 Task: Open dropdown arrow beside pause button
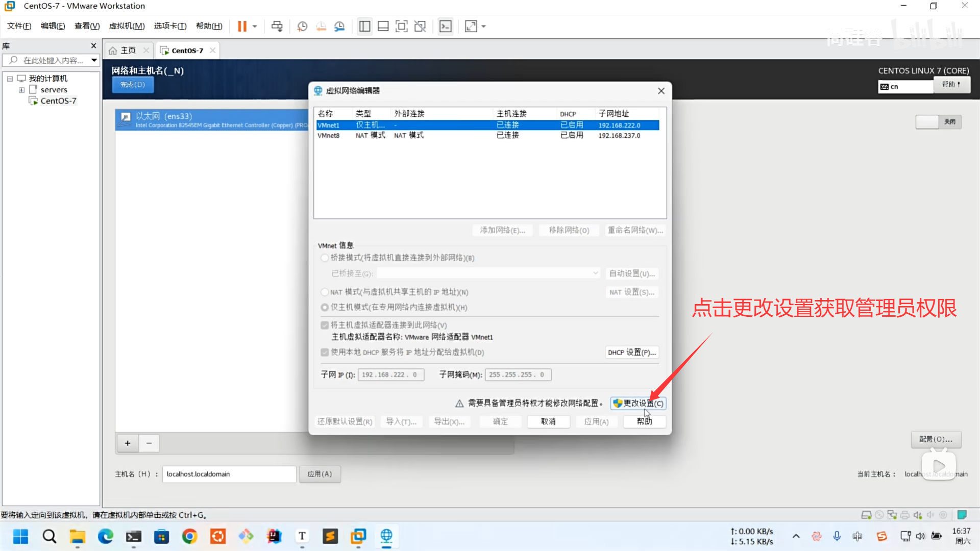[x=255, y=26]
